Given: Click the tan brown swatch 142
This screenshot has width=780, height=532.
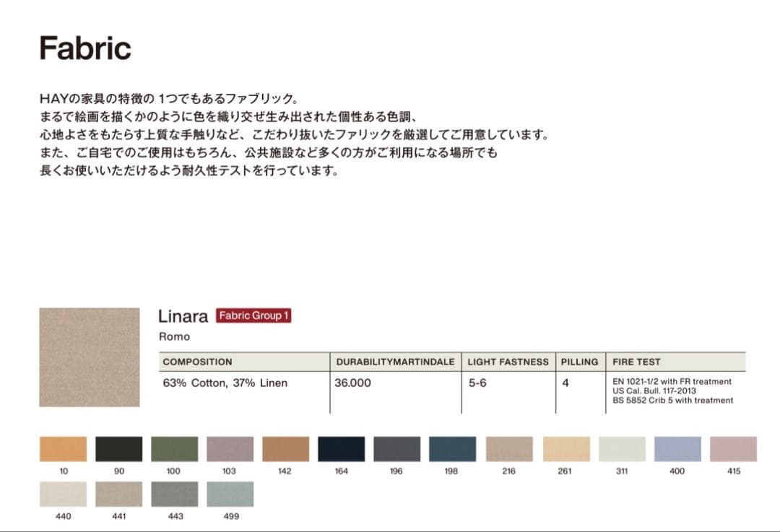Looking at the screenshot, I should pyautogui.click(x=285, y=449).
